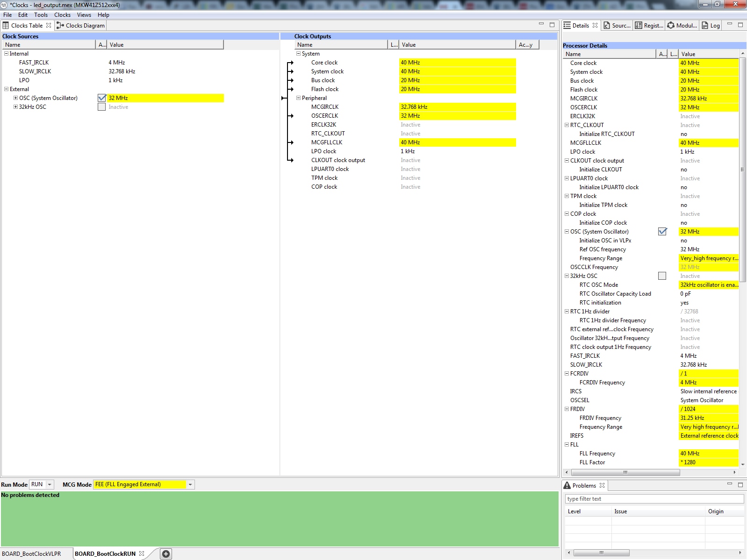
Task: Switch to the Sources panel tab
Action: click(617, 26)
